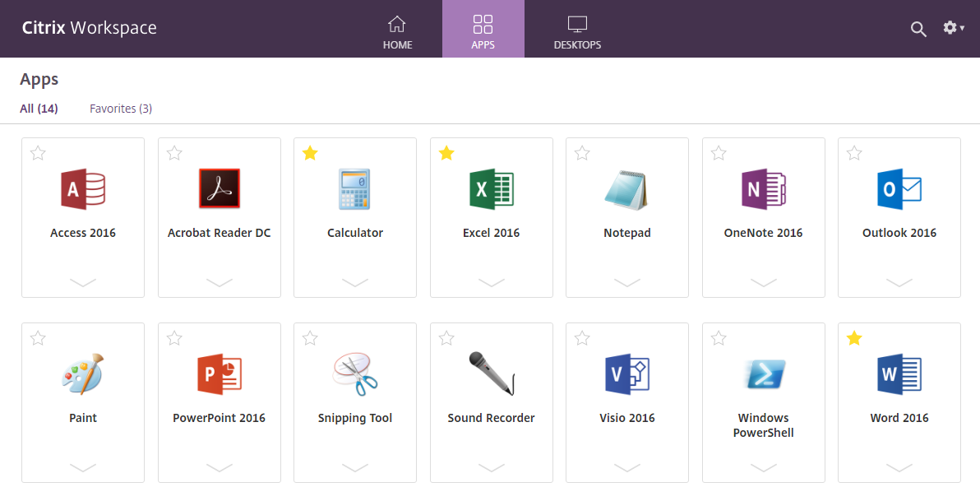The width and height of the screenshot is (980, 501).
Task: Click the Sound Recorder label text
Action: [x=492, y=418]
